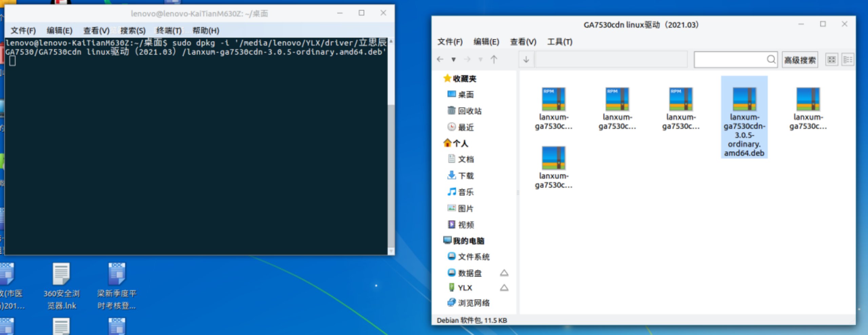Viewport: 868px width, 335px height.
Task: Open 音乐 music in the sidebar
Action: pos(460,192)
